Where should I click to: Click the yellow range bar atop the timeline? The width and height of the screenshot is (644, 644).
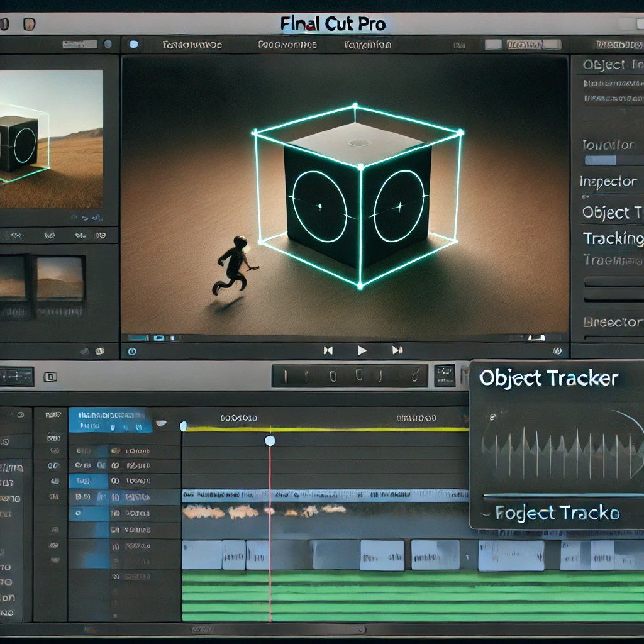tap(327, 429)
